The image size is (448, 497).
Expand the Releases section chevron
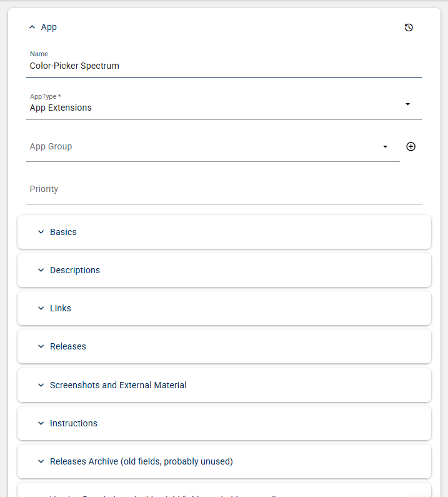coord(41,346)
